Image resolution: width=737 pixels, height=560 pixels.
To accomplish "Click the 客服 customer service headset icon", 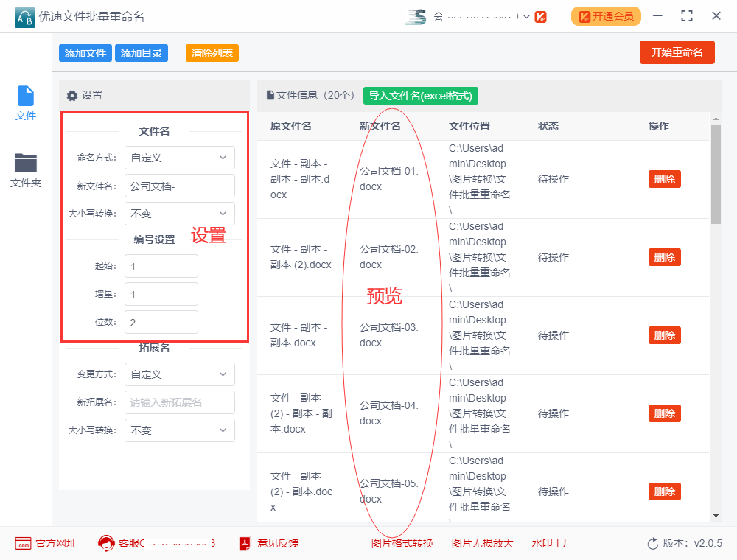I will click(106, 543).
